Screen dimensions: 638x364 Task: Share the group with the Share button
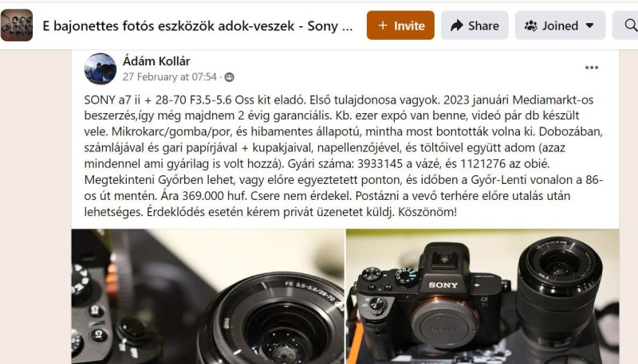pos(475,25)
